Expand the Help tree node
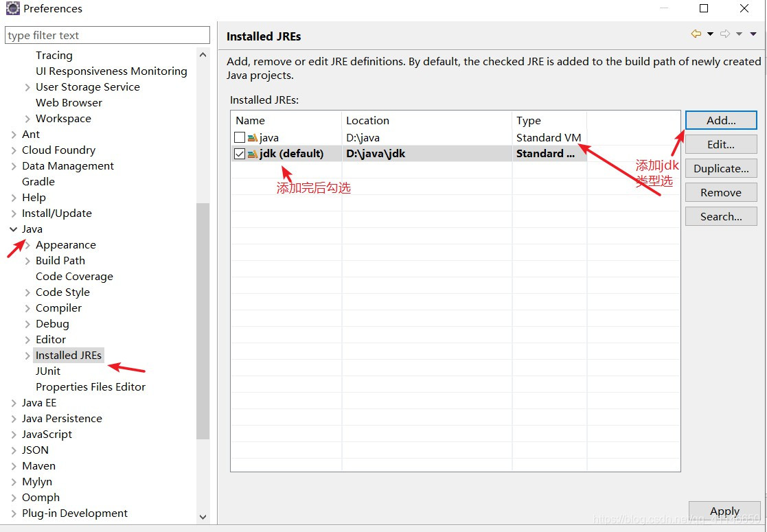Screen dimensions: 767x532 coord(14,198)
